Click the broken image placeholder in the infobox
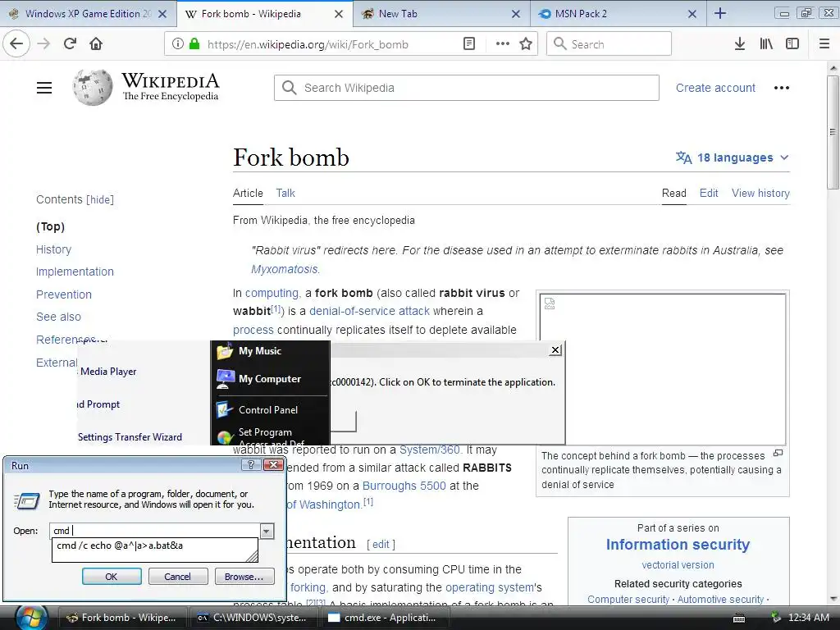Image resolution: width=840 pixels, height=630 pixels. click(x=550, y=304)
